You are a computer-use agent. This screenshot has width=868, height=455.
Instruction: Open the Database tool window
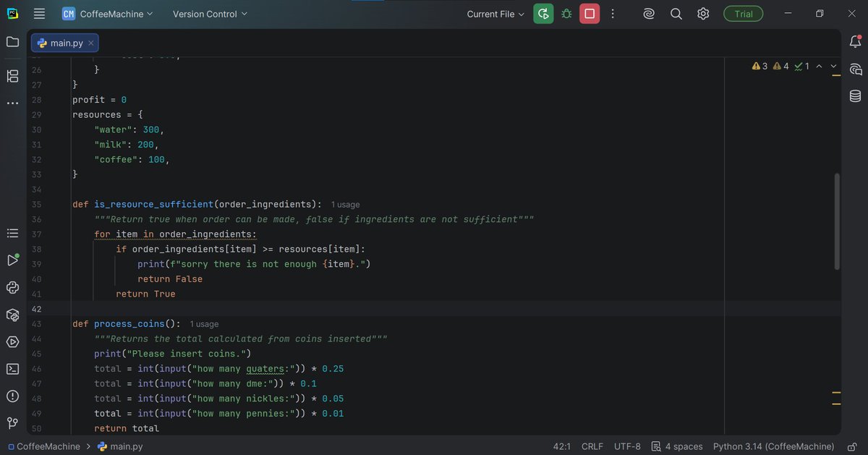coord(855,96)
